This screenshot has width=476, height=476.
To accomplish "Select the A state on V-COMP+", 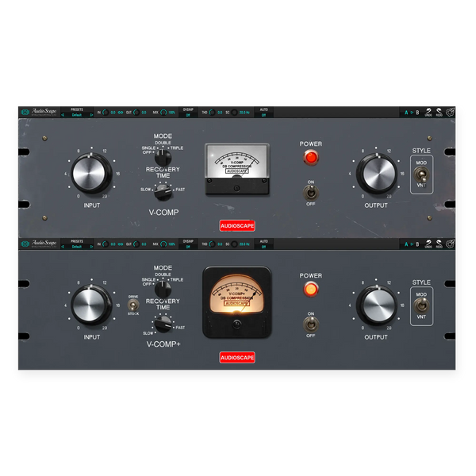I will point(406,244).
